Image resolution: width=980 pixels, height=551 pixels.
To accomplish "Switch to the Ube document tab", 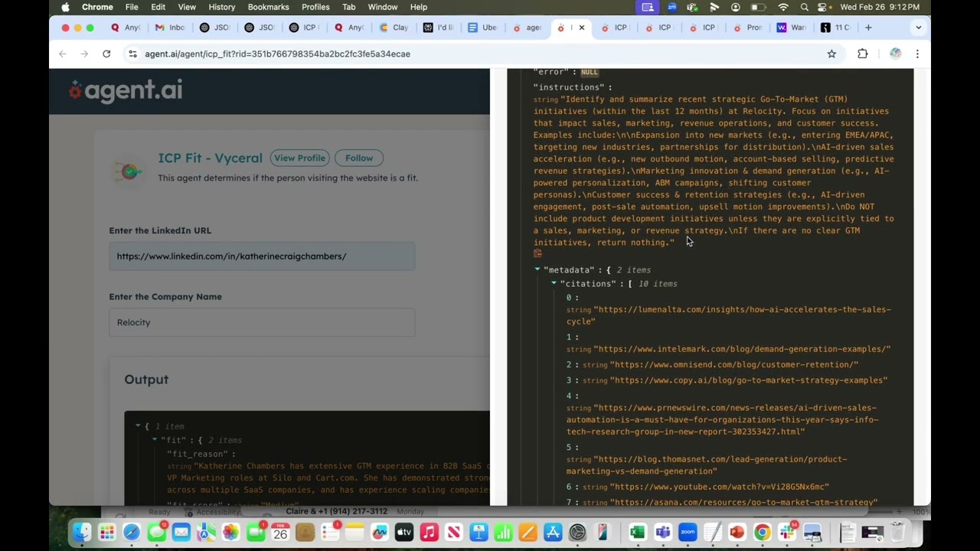I will click(x=483, y=28).
